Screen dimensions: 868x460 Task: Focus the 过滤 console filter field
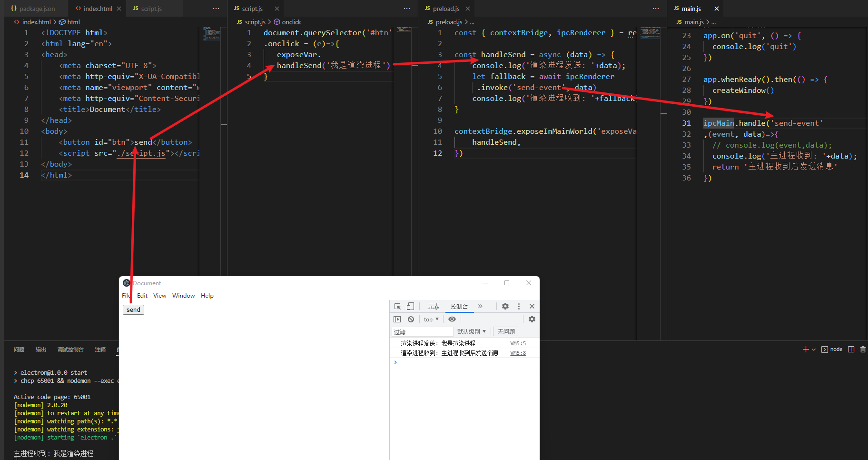(x=423, y=332)
